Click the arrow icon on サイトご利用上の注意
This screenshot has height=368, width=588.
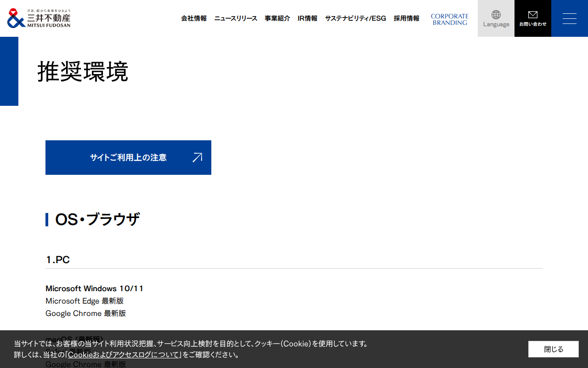[x=197, y=157]
